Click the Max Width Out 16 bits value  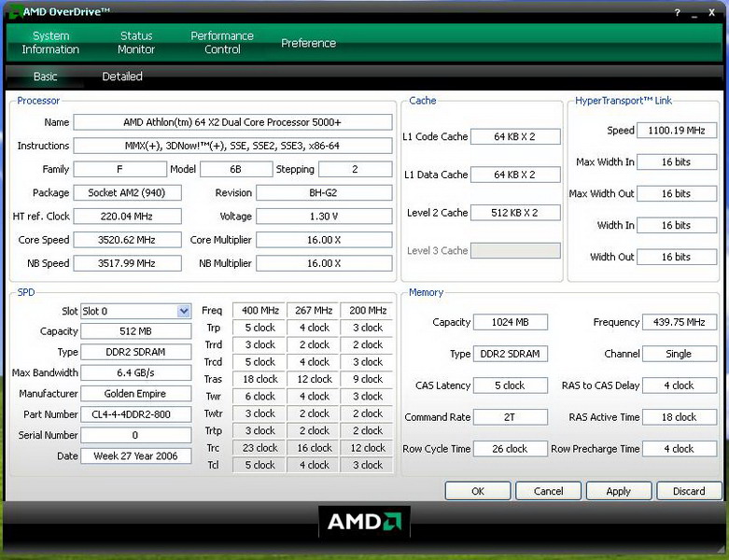click(677, 194)
